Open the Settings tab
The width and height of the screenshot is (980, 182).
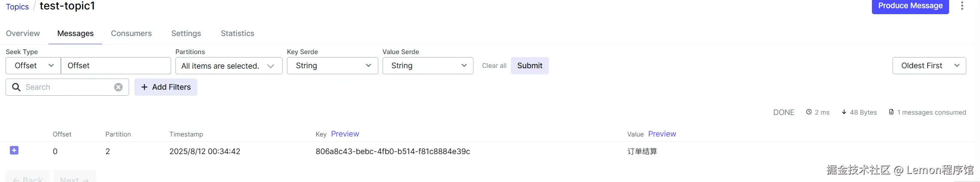tap(186, 33)
